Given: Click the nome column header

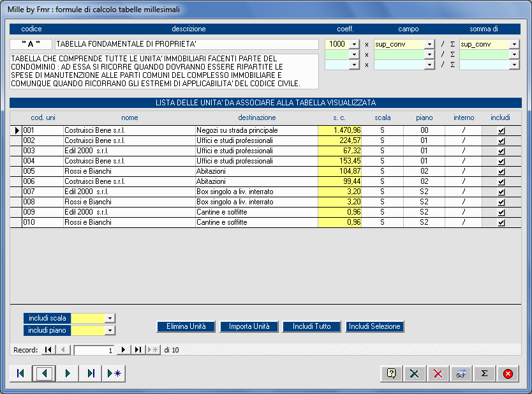Looking at the screenshot, I should (129, 117).
